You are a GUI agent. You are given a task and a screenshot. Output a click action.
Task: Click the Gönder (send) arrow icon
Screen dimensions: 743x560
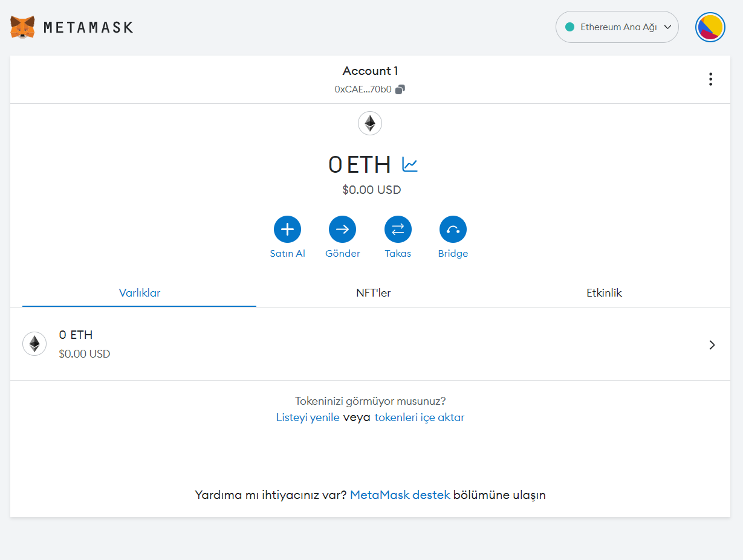point(342,229)
